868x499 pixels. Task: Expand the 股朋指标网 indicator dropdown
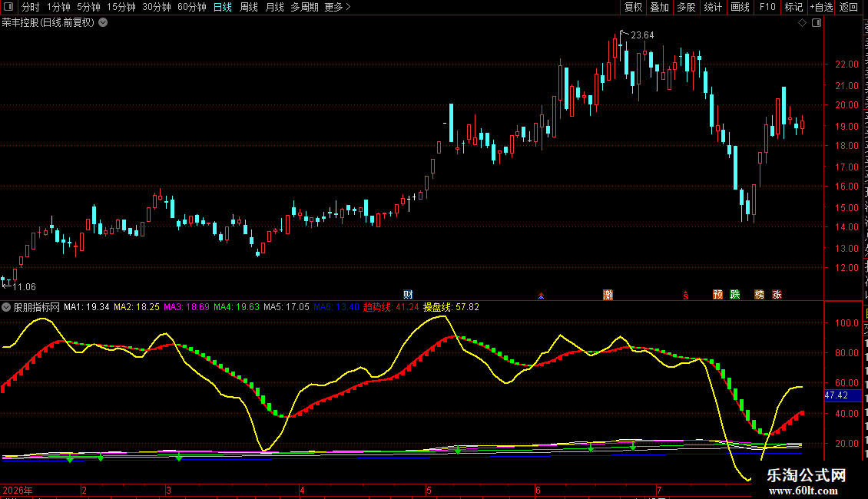[x=6, y=307]
